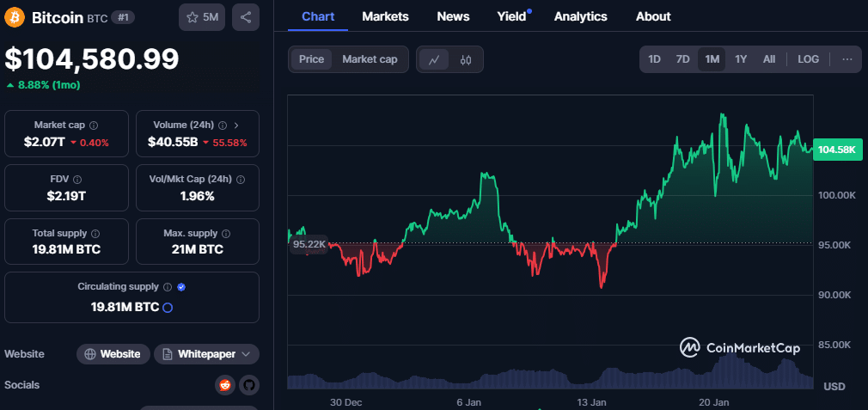Click the 20 Jan axis date label

click(x=713, y=402)
